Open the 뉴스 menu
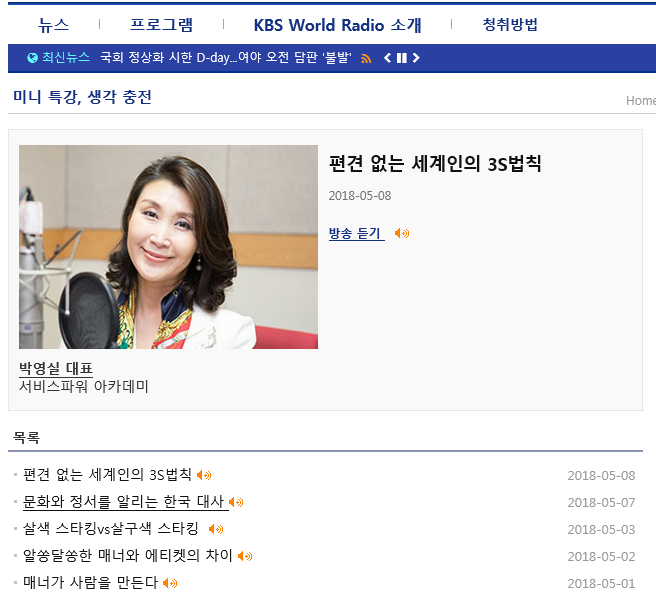 (53, 25)
